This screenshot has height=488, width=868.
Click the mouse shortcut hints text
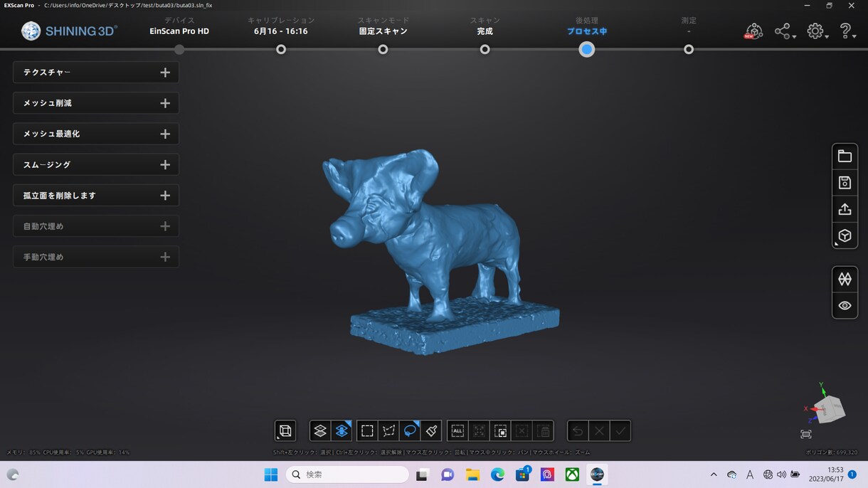(x=431, y=452)
